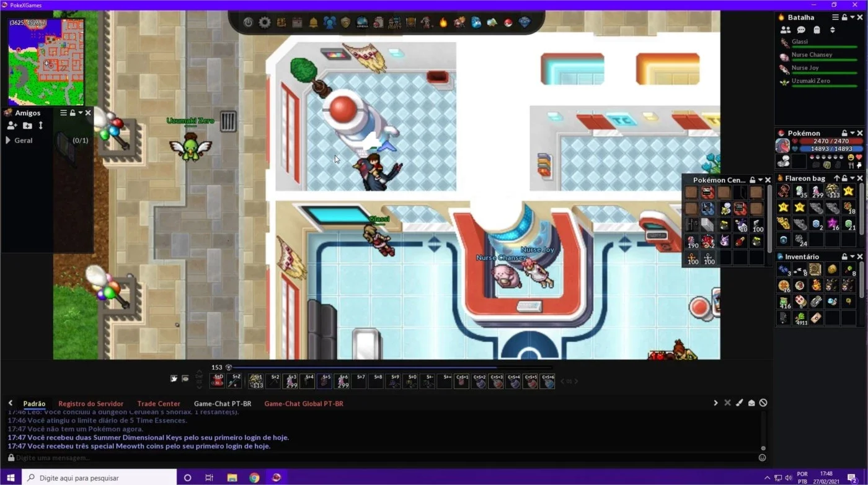Click the smiley emote icon in Pokémon panel
Screen dimensions: 868x485
[851, 157]
